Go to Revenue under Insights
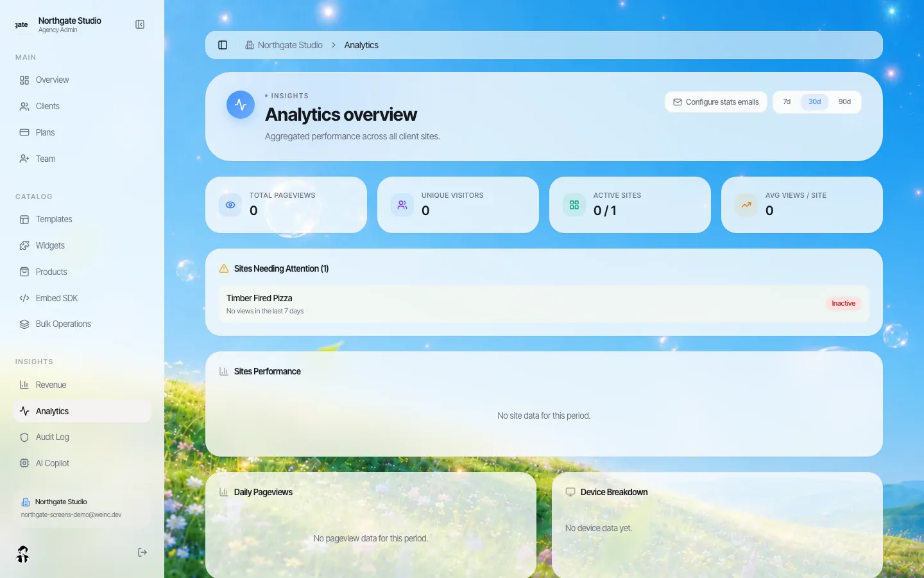 coord(82,385)
